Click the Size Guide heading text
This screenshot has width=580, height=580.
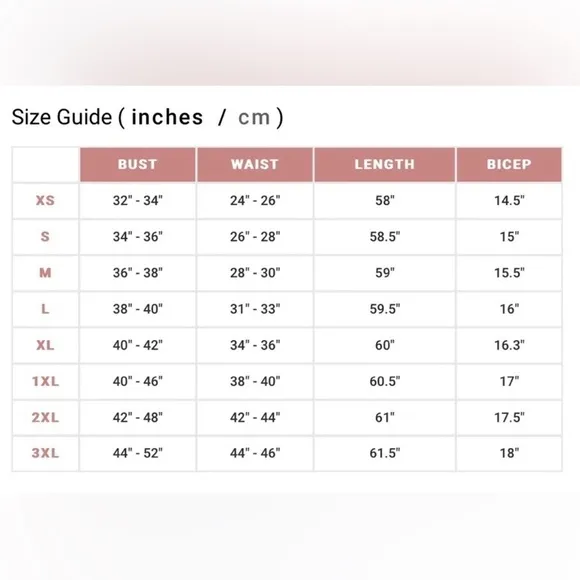click(62, 117)
